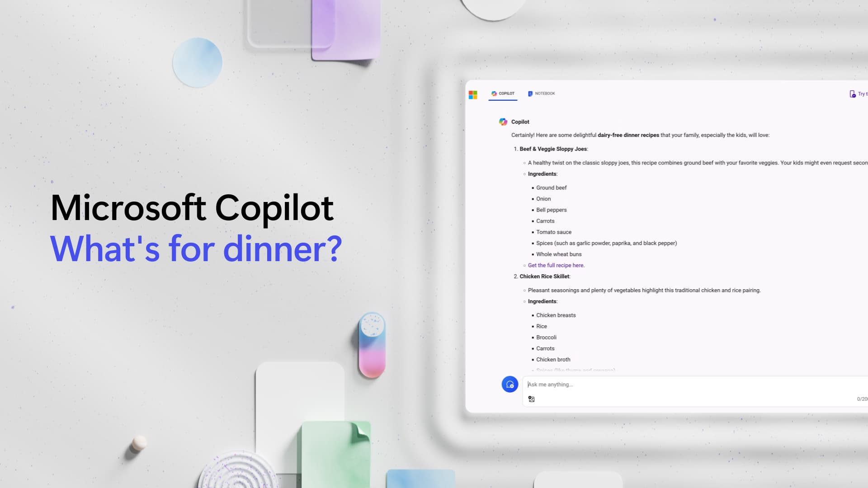Open the image attachment icon in toolbar
868x488 pixels.
(x=531, y=399)
